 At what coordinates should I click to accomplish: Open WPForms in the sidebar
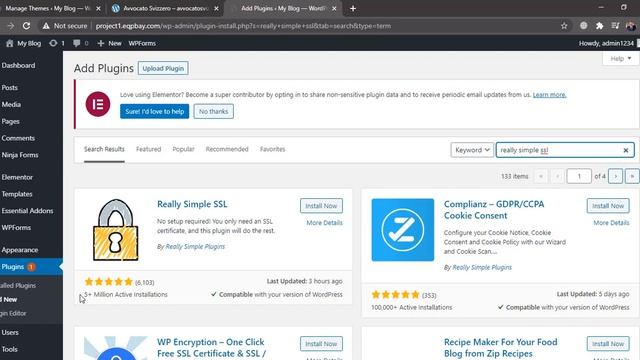(x=16, y=227)
